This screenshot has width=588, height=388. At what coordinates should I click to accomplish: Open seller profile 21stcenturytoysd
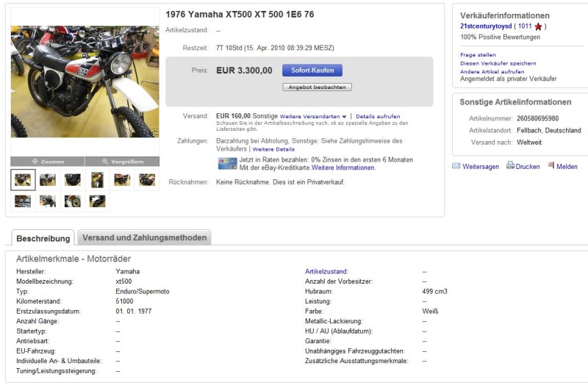coord(486,26)
